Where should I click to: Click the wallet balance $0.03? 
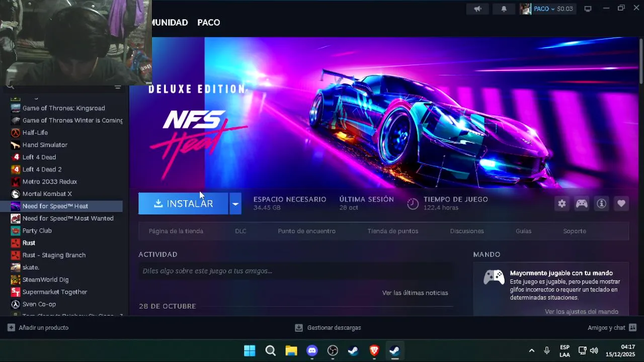(x=565, y=9)
